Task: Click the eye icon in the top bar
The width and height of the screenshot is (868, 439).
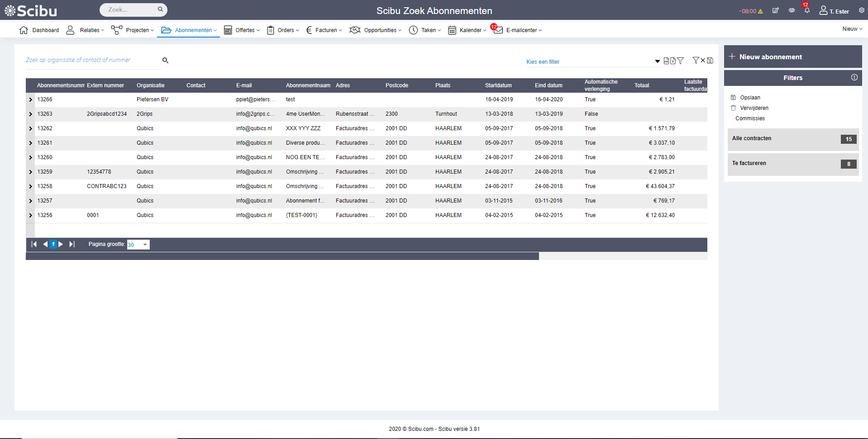Action: pos(792,10)
